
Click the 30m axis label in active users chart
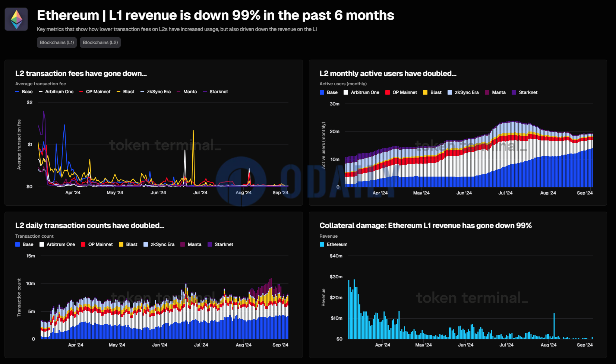[x=335, y=104]
